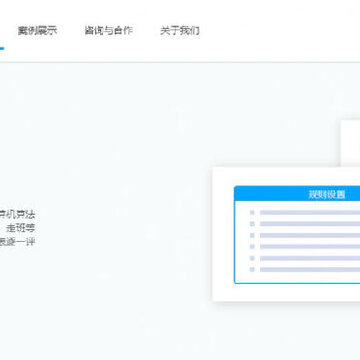Open the 案例展示 navigation item

(37, 31)
